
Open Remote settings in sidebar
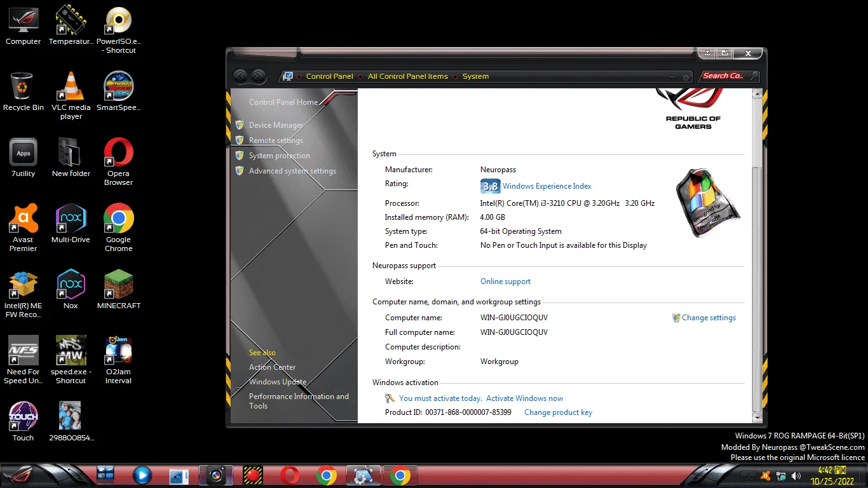coord(276,140)
